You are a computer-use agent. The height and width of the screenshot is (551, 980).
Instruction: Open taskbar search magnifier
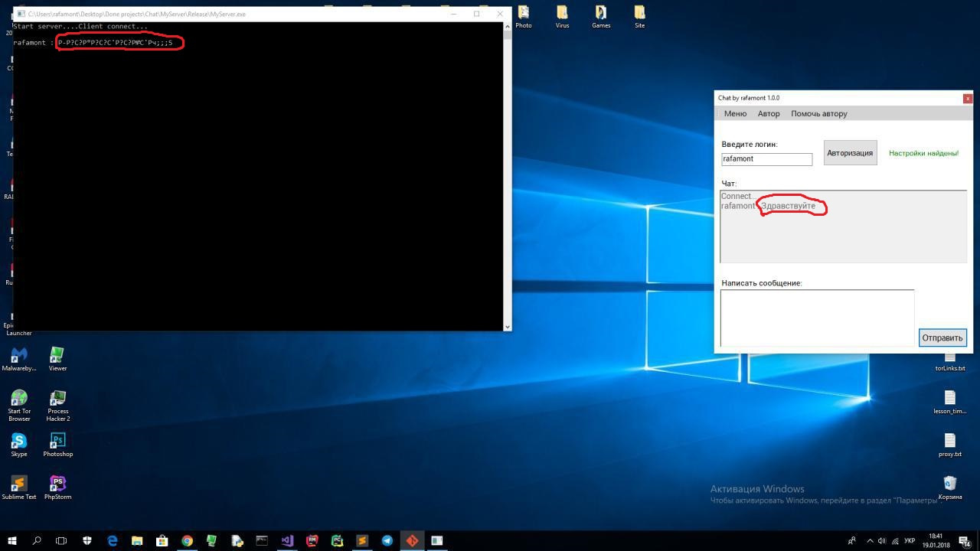pos(36,540)
